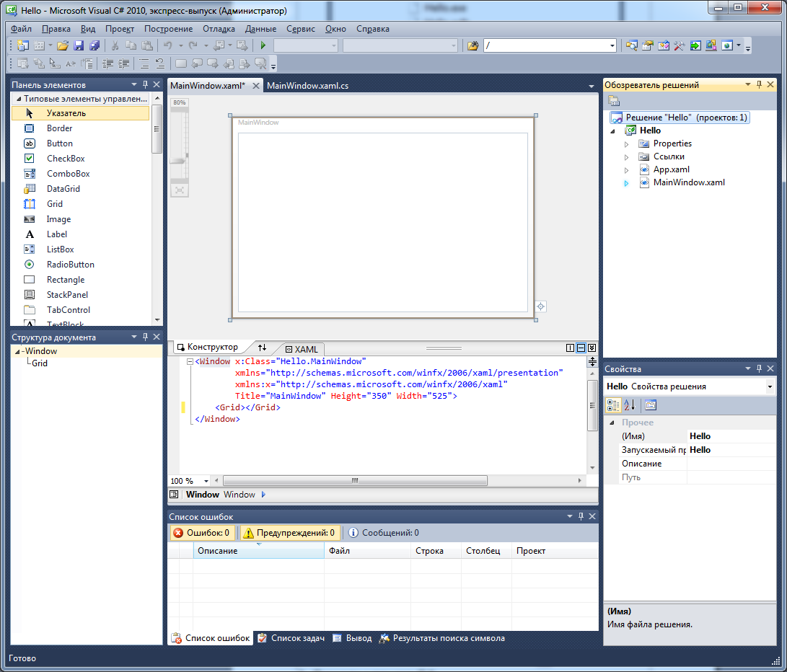
Task: Click the Find in Files binoculars icon
Action: (x=472, y=45)
